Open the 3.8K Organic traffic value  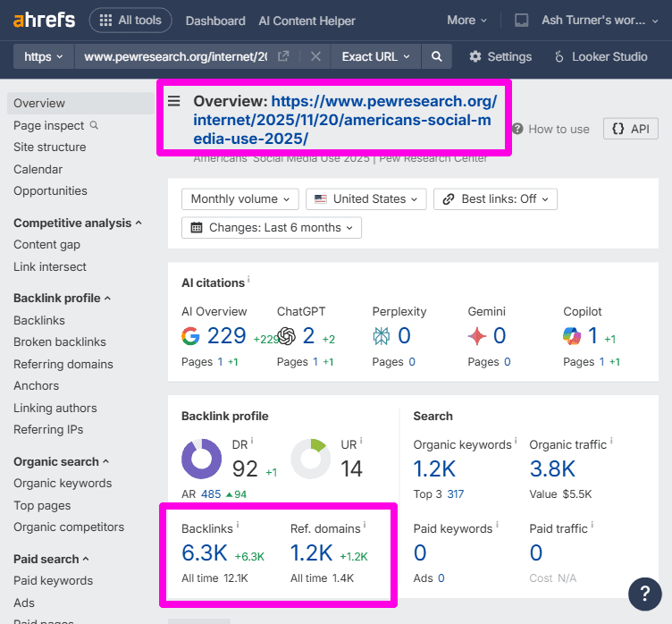pos(552,468)
